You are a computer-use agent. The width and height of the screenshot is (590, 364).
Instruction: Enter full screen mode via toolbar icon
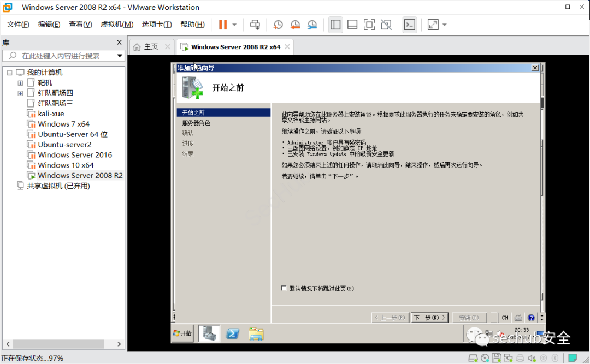(369, 25)
